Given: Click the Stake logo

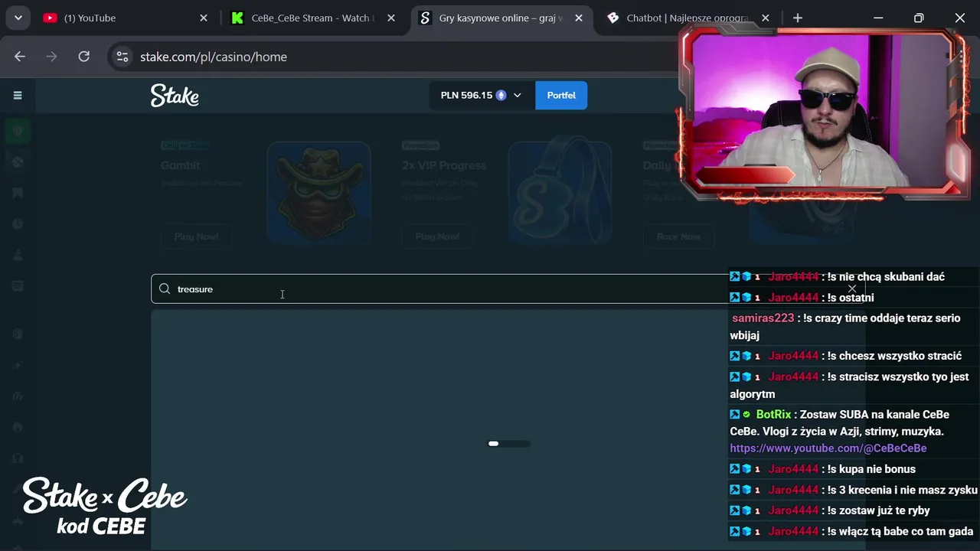Looking at the screenshot, I should click(175, 96).
